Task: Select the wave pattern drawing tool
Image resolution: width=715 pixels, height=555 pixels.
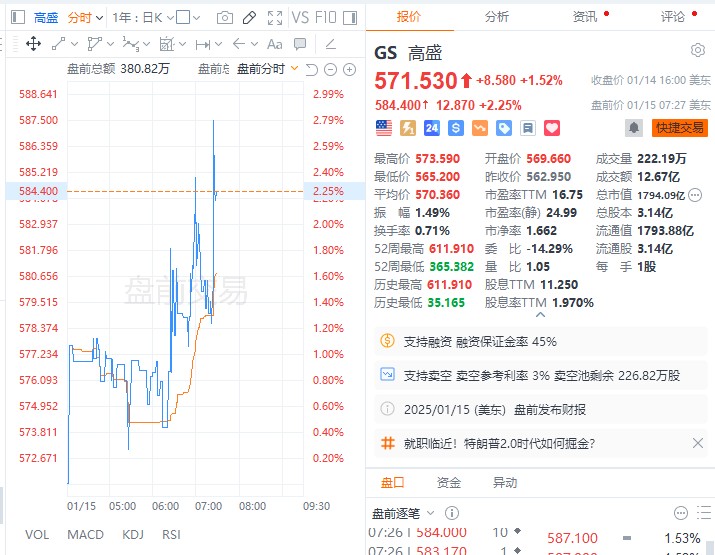Action: coord(130,44)
